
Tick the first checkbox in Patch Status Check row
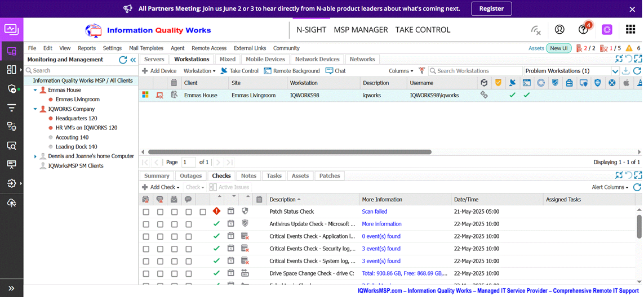point(146,212)
